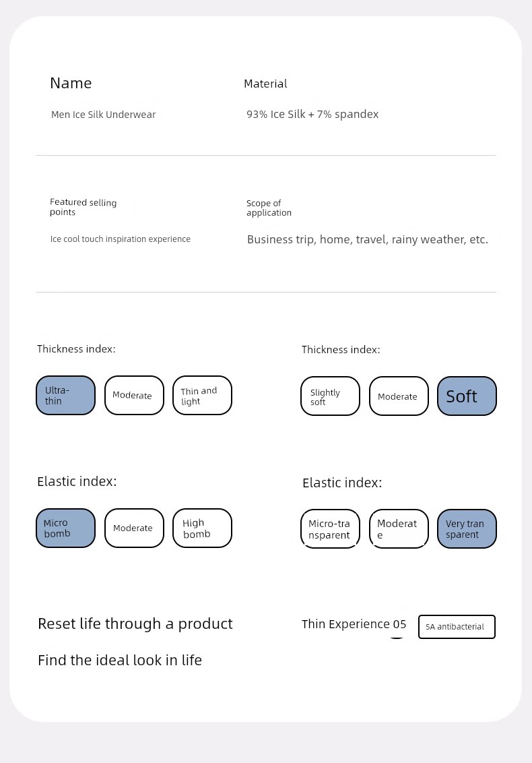Screen dimensions: 532x763
Task: Select the highlighted Soft option
Action: 467,396
